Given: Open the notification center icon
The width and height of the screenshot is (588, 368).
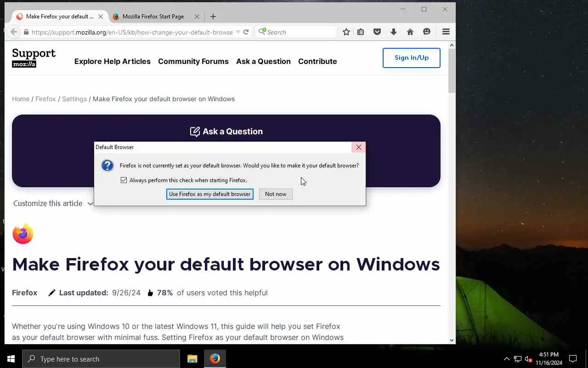Looking at the screenshot, I should coord(573,359).
